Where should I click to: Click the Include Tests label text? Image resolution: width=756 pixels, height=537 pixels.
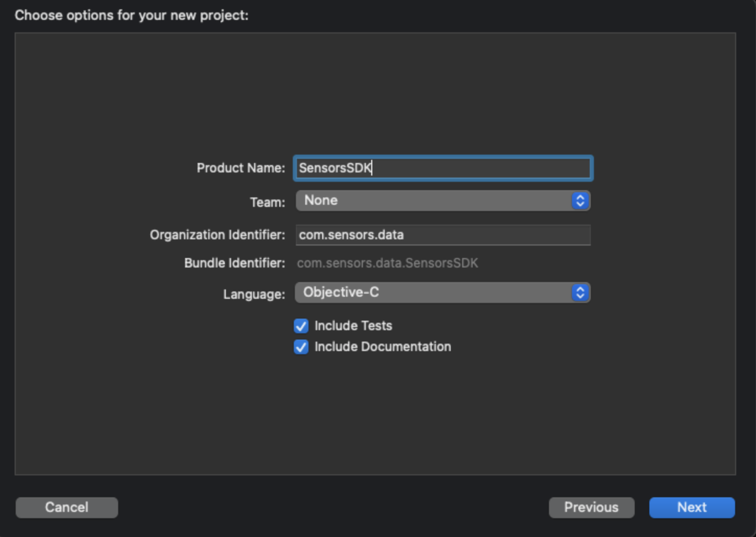click(353, 326)
